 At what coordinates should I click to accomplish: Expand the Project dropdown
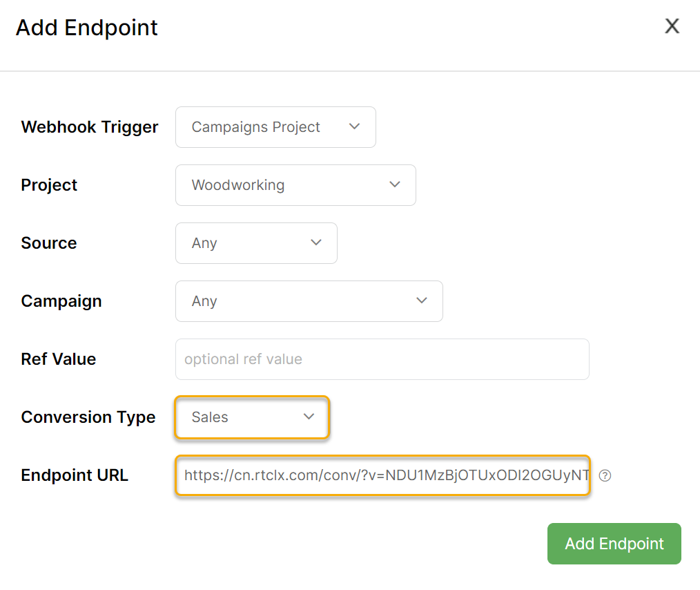295,185
